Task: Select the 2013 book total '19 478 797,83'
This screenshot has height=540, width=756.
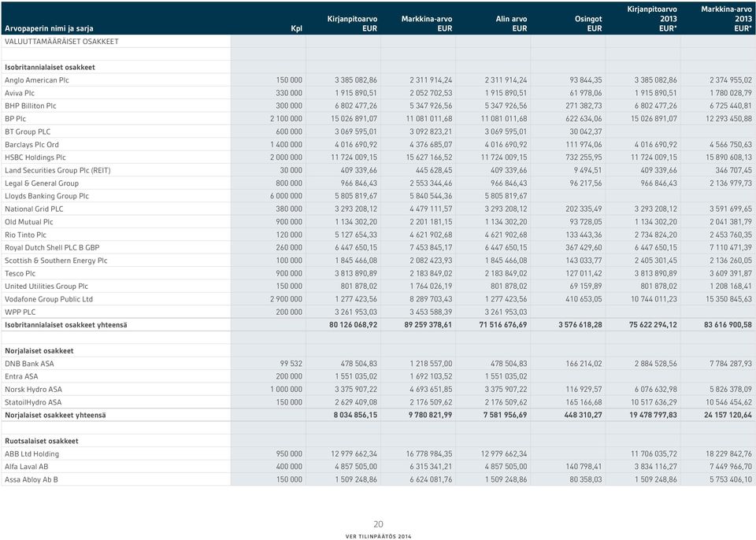Action: click(654, 415)
